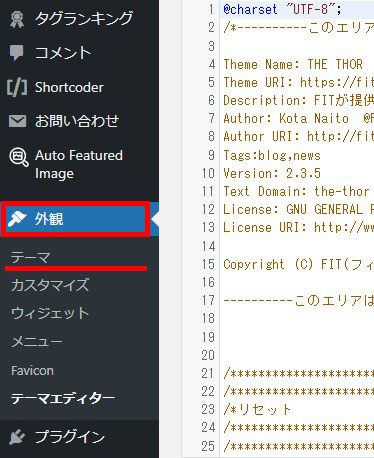This screenshot has width=374, height=458.
Task: Click the License URI code line
Action: 298,227
